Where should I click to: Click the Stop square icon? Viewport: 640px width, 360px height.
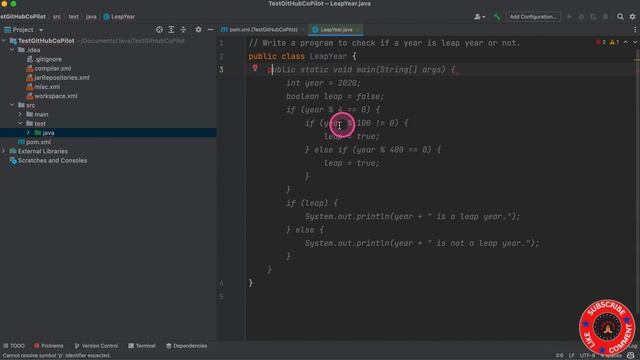(x=605, y=17)
